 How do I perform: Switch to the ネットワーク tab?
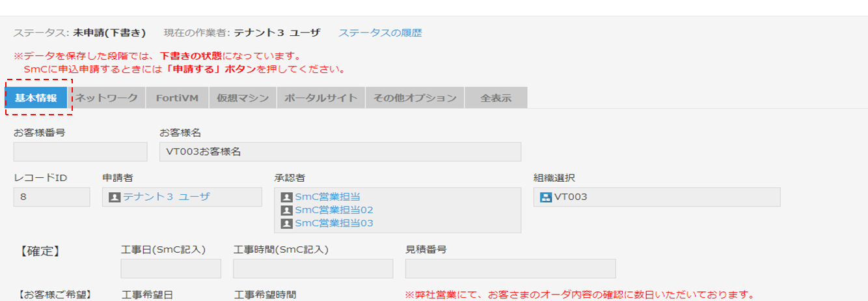[x=106, y=98]
